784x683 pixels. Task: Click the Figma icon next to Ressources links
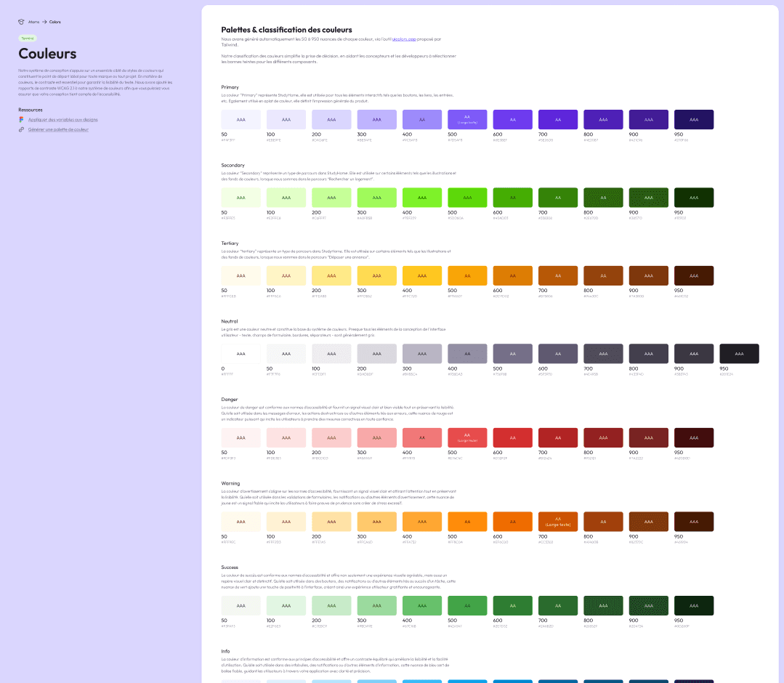coord(21,119)
